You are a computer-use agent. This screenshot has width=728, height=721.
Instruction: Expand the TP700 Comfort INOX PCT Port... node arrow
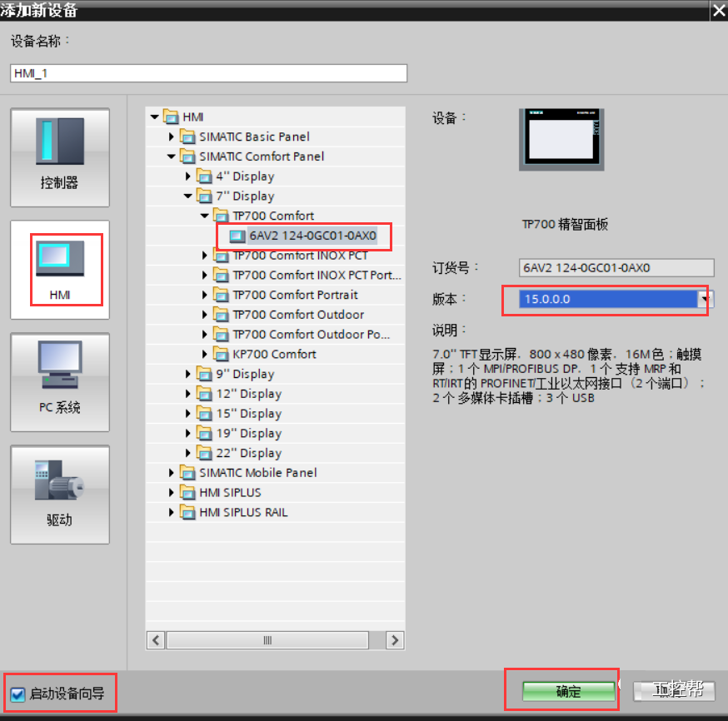click(x=205, y=275)
